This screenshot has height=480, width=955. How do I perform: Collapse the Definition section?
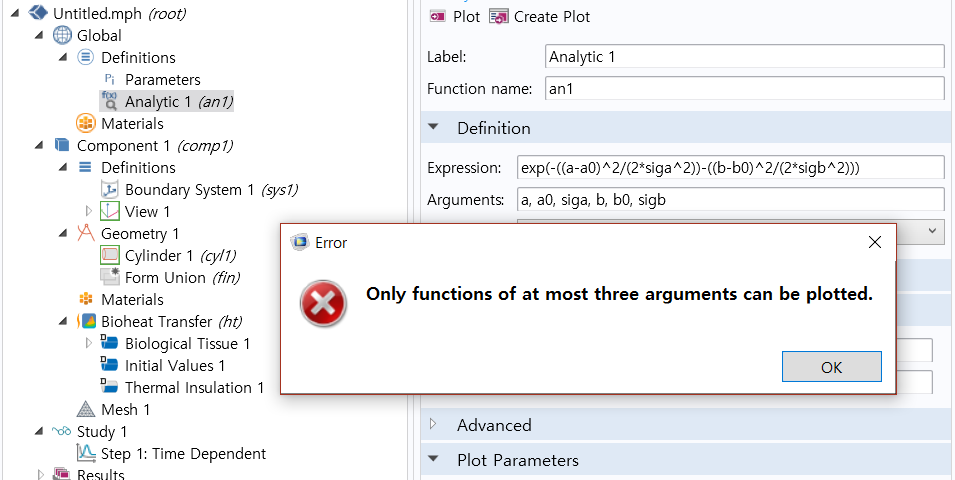click(x=434, y=128)
